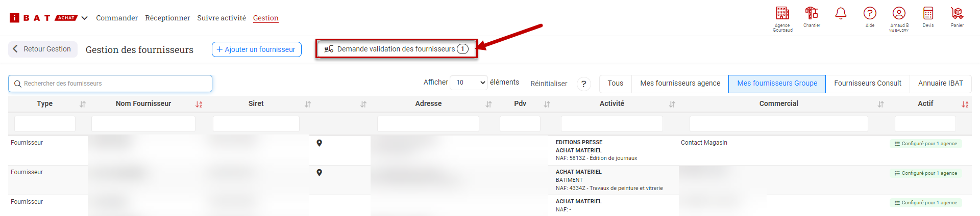This screenshot has height=216, width=980.
Task: Open the Devis calculator icon
Action: (x=928, y=13)
